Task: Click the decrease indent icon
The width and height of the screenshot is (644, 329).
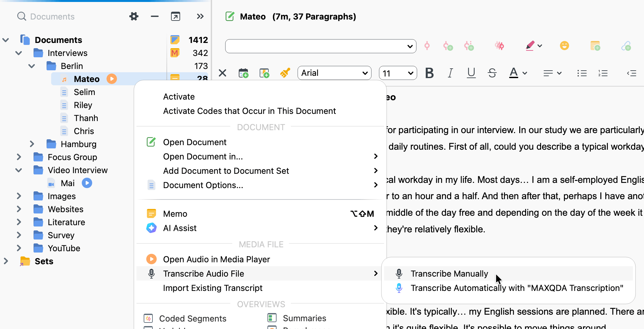Action: click(632, 73)
